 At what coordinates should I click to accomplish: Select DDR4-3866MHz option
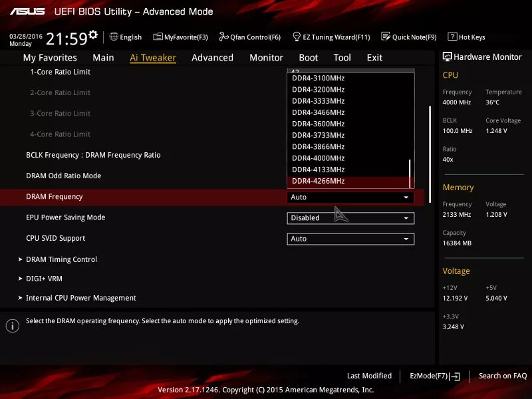click(348, 147)
